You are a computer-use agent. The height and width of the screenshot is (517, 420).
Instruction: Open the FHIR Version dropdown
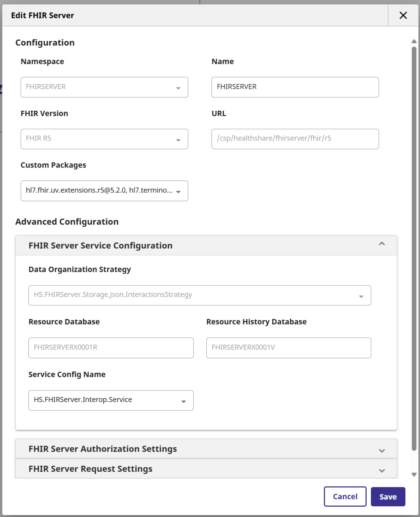pyautogui.click(x=104, y=139)
